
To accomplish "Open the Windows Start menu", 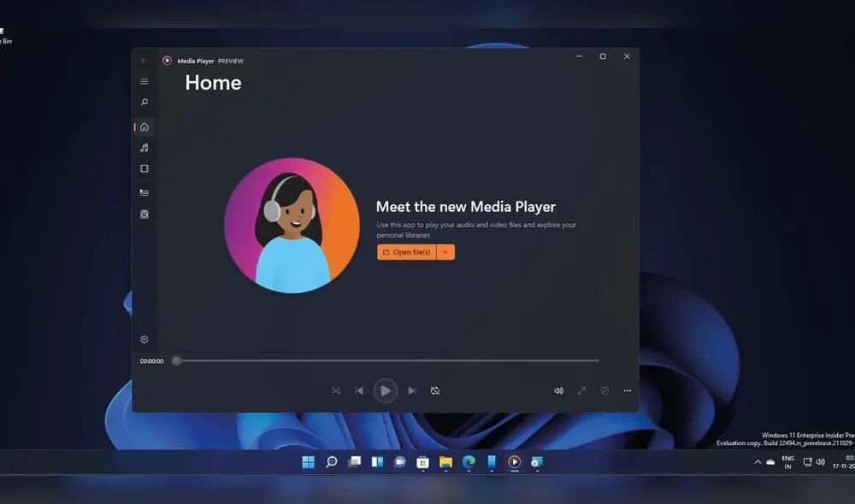I will click(308, 462).
